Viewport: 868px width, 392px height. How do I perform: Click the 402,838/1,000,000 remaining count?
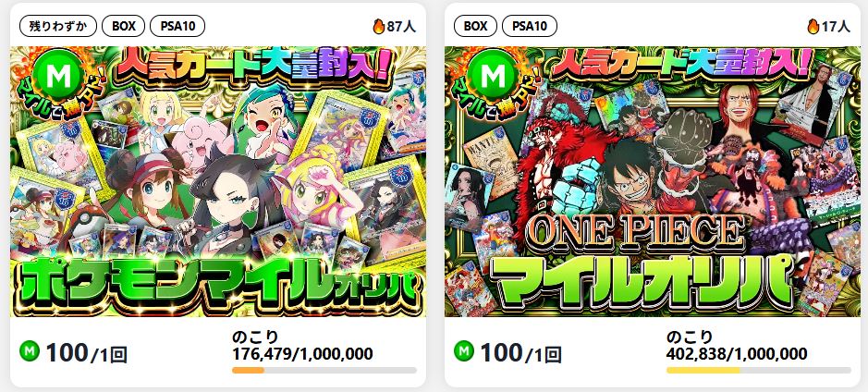coord(737,354)
